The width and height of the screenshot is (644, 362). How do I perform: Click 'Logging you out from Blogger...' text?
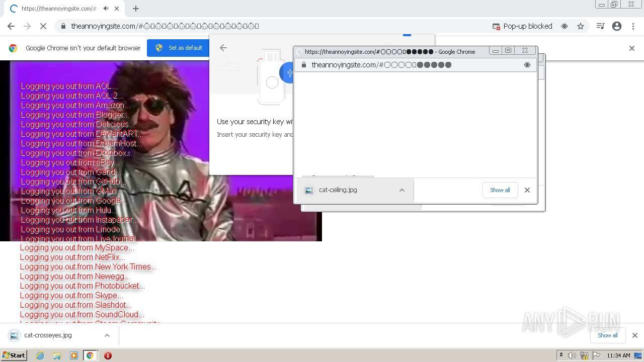pyautogui.click(x=75, y=115)
